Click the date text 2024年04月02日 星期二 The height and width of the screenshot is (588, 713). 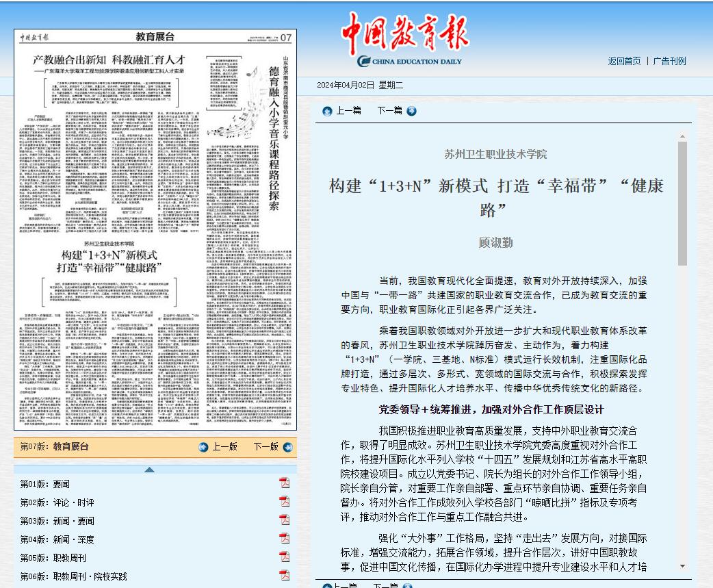click(x=360, y=85)
